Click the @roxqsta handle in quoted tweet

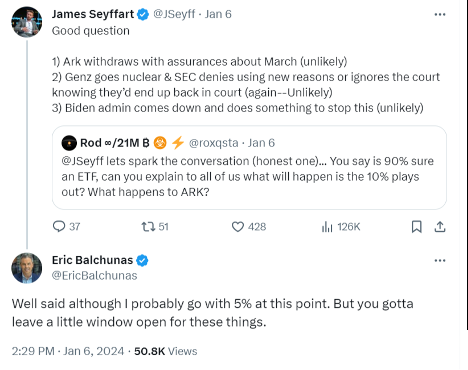pyautogui.click(x=214, y=143)
